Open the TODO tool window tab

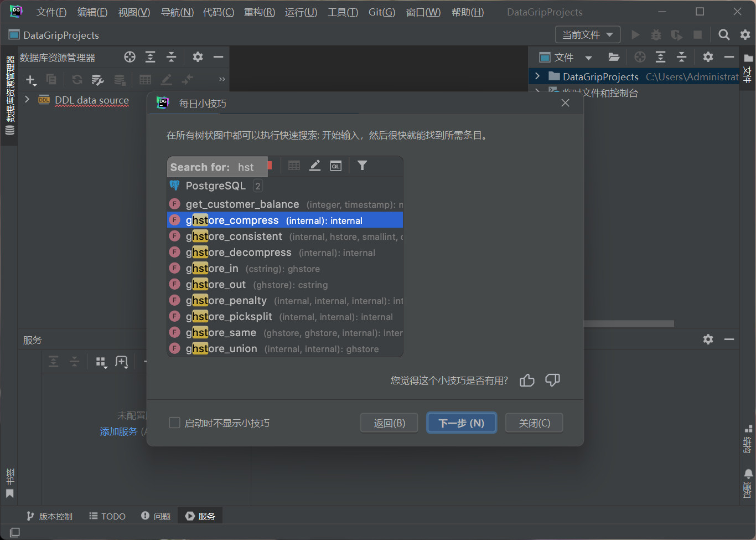pos(107,516)
